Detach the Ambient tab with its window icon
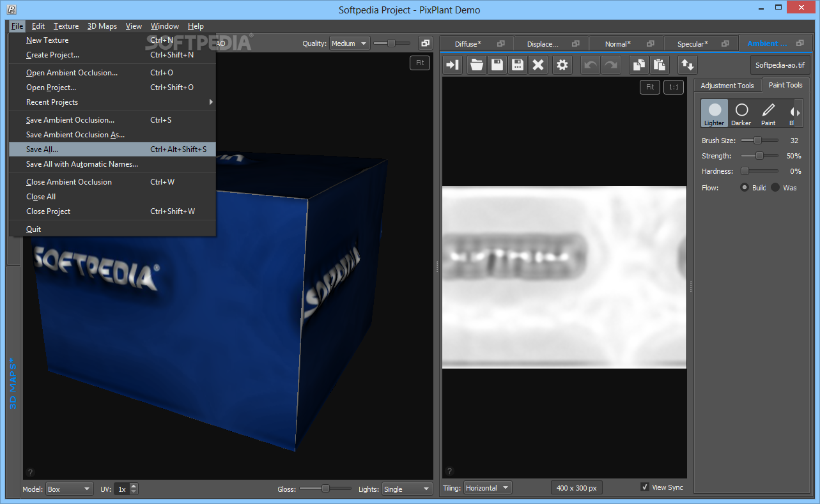Image resolution: width=820 pixels, height=504 pixels. pos(800,43)
